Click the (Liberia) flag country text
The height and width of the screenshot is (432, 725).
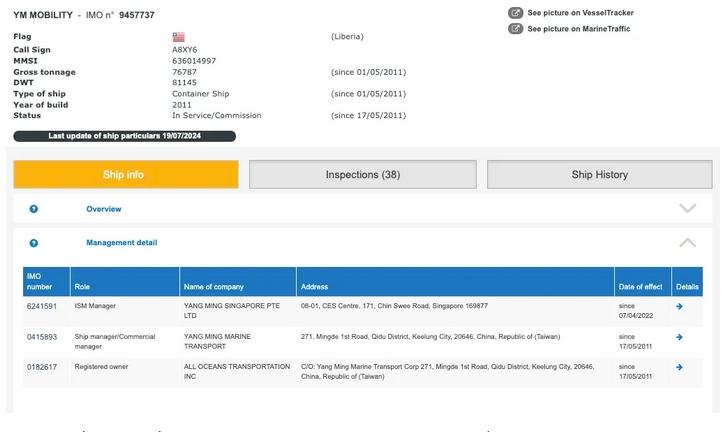click(x=347, y=37)
